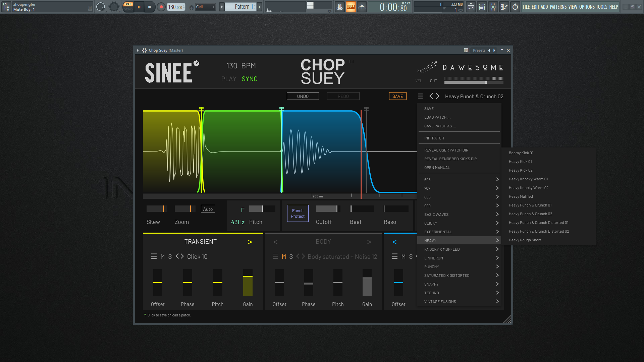
Task: Click the blue left arrow of the third section
Action: 394,242
